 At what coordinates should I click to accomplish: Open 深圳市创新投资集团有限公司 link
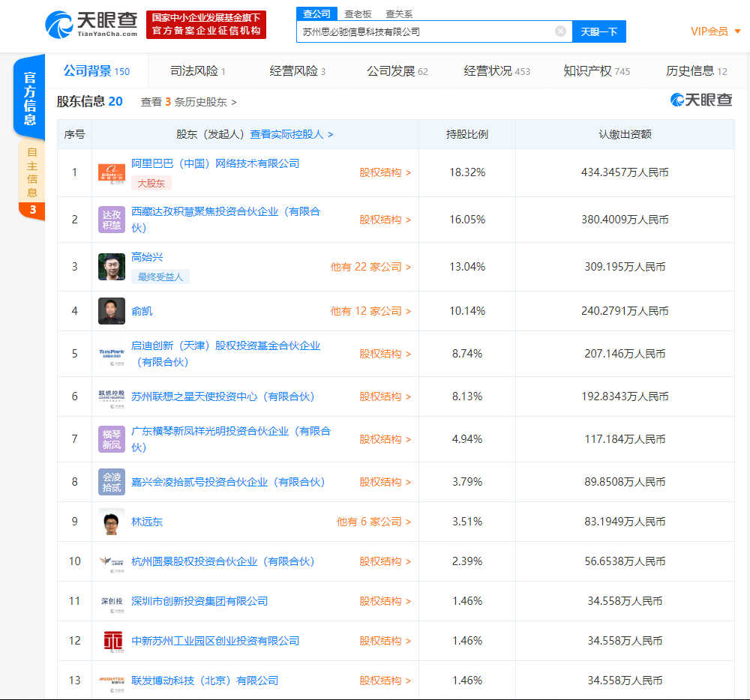tap(199, 601)
